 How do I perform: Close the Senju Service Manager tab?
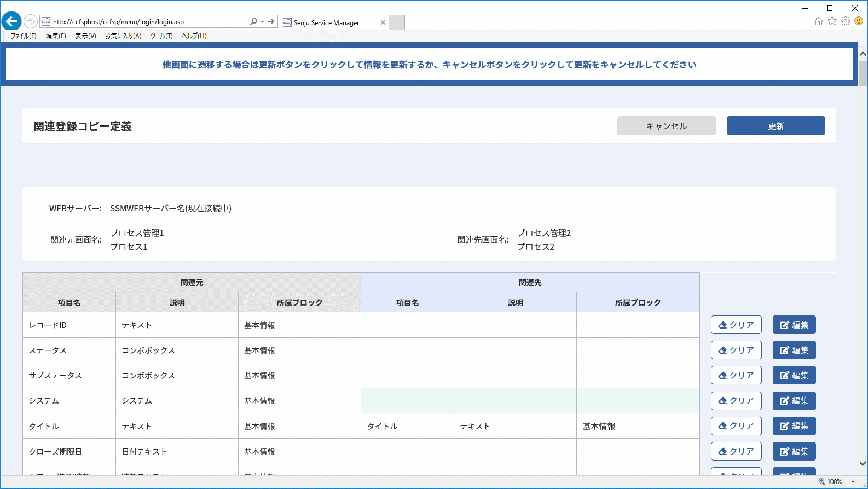(x=383, y=22)
